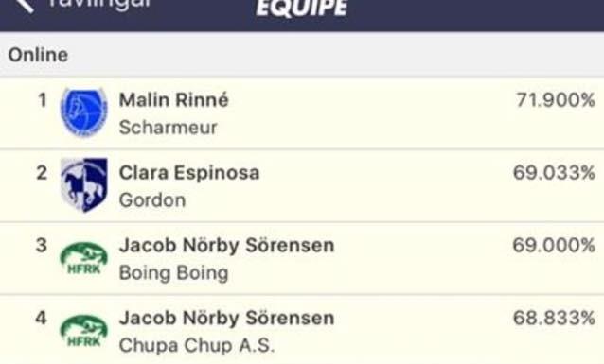Tap the Equipe logo in header
This screenshot has width=604, height=364.
302,8
